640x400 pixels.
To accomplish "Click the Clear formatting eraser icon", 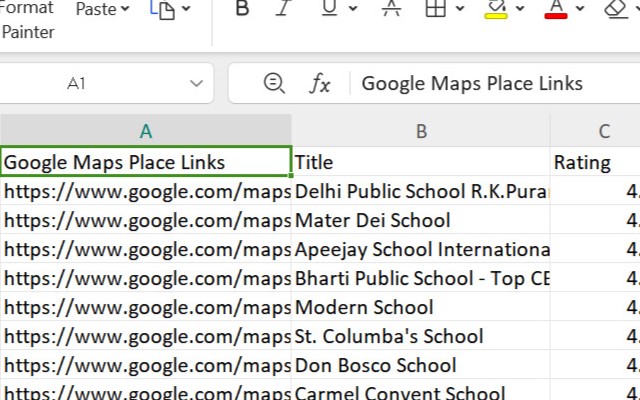I will [x=616, y=9].
